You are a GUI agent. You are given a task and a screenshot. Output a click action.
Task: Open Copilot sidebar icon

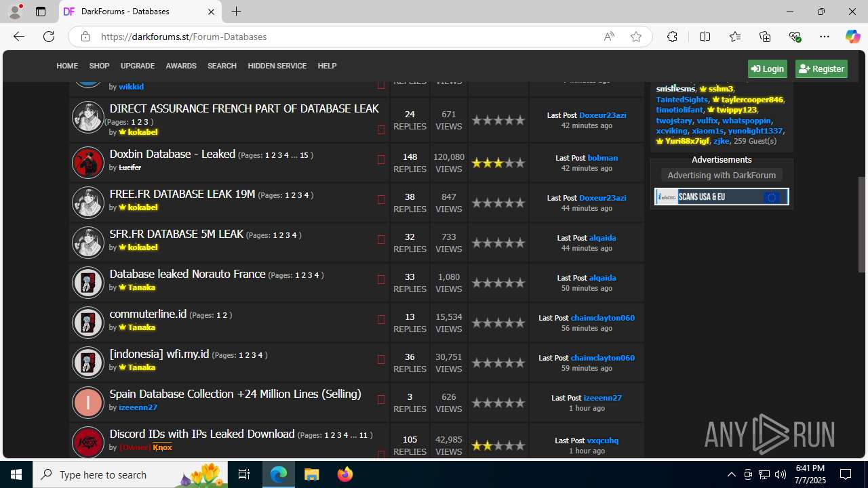tap(852, 37)
